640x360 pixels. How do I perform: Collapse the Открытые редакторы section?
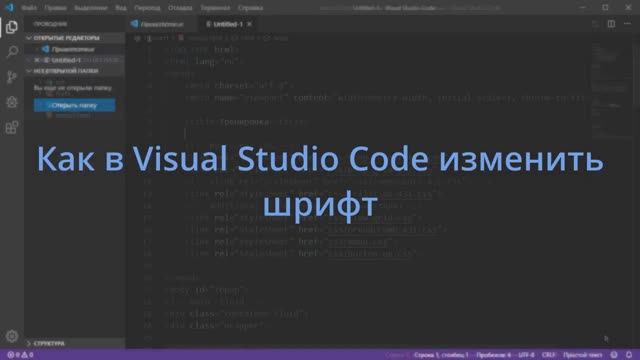74,38
